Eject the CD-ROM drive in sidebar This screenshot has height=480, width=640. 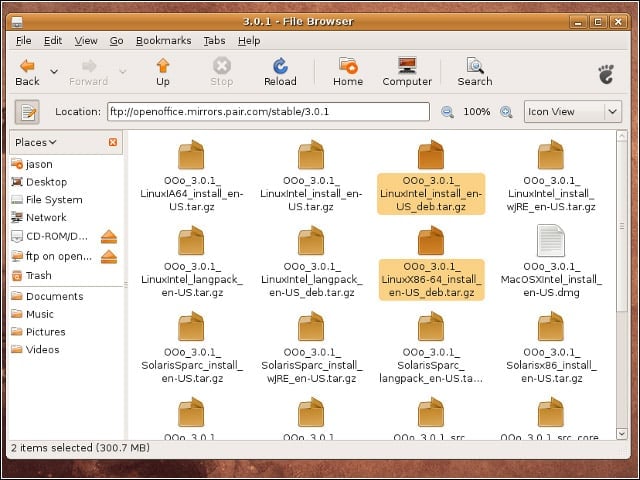[x=109, y=237]
